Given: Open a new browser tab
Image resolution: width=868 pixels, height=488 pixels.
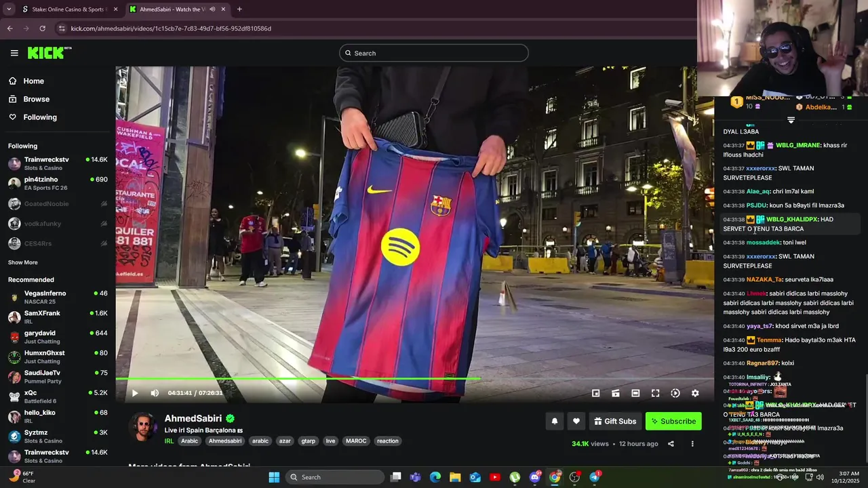Looking at the screenshot, I should coord(239,9).
